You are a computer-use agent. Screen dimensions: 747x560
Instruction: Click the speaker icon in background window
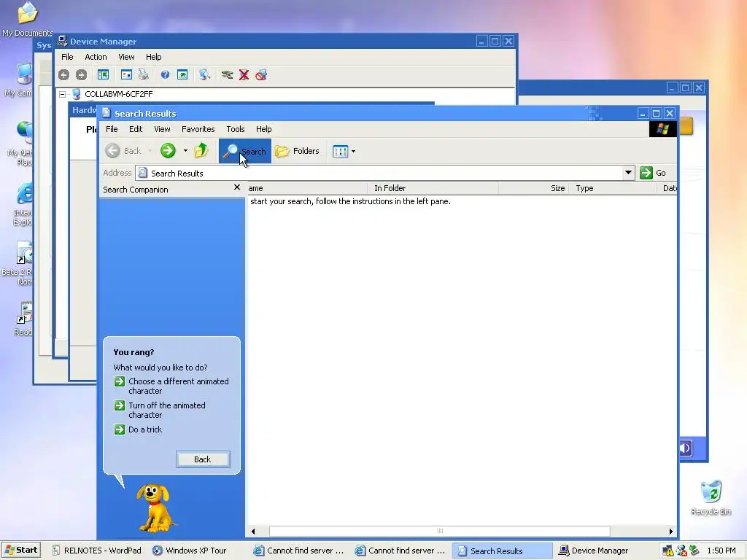(x=686, y=448)
